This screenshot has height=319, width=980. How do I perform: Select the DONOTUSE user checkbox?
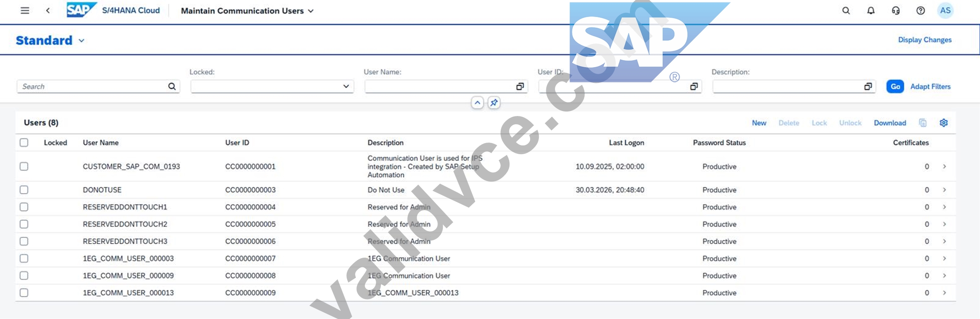pos(24,190)
